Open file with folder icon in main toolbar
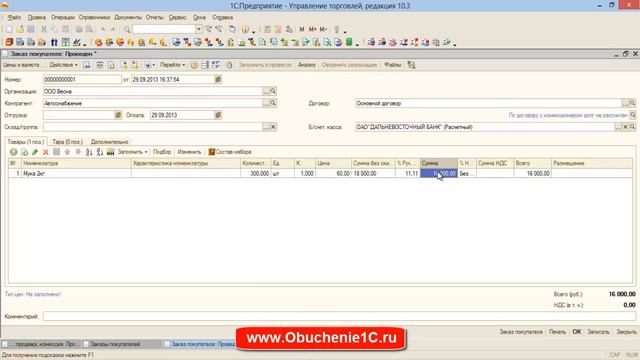Screen dimensions: 640x360 click(20, 29)
